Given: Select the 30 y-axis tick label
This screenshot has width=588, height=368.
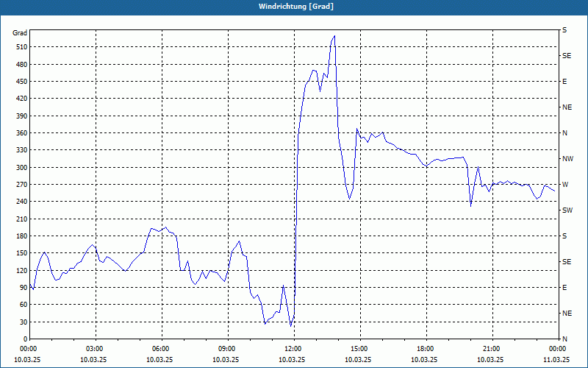Looking at the screenshot, I should click(x=24, y=322).
